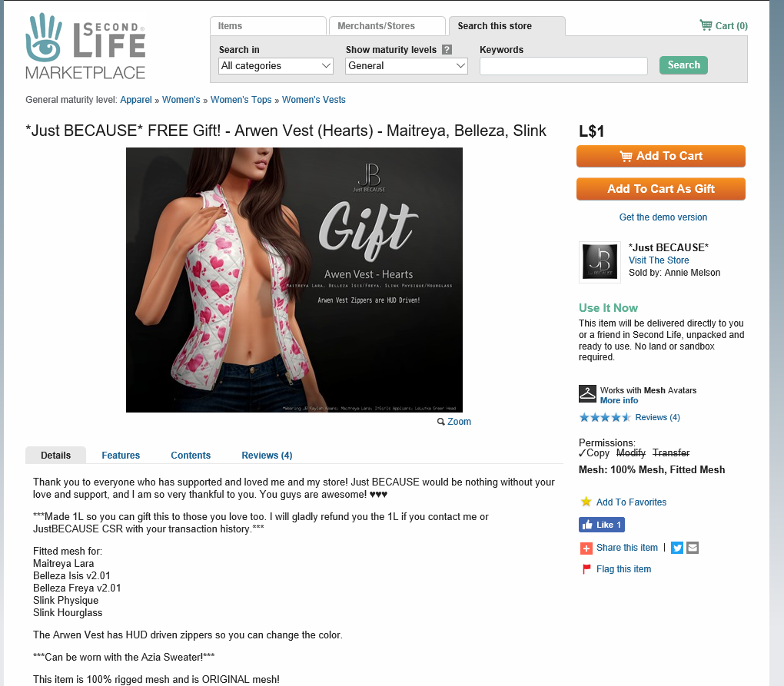Screen dimensions: 784x686
Task: Click the yellow Add To Favorites star
Action: tap(586, 502)
